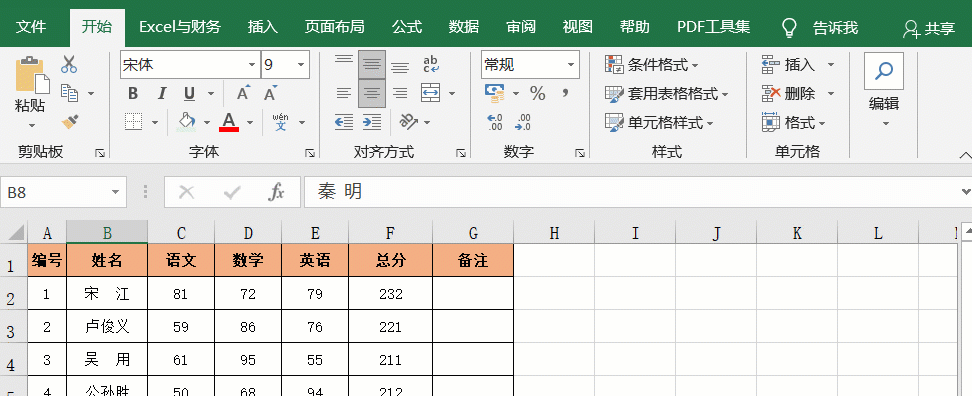Image resolution: width=972 pixels, height=396 pixels.
Task: Click the Increase Indent icon
Action: [x=372, y=122]
